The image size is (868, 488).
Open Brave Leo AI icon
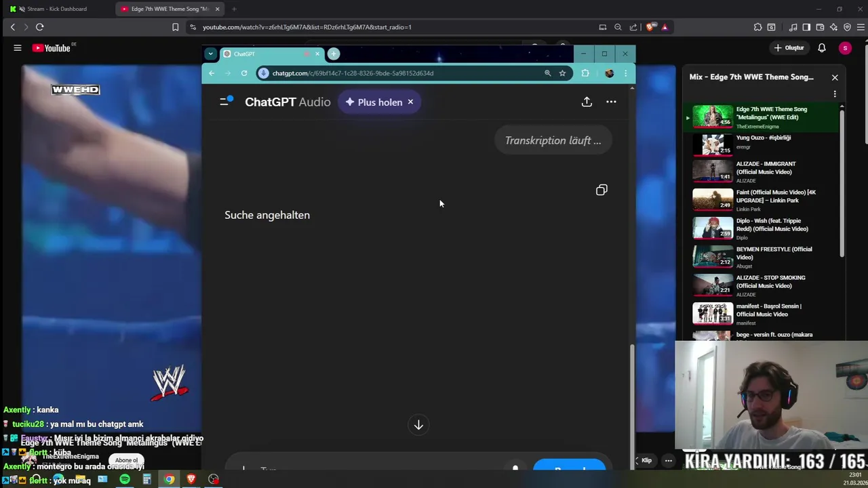[833, 27]
